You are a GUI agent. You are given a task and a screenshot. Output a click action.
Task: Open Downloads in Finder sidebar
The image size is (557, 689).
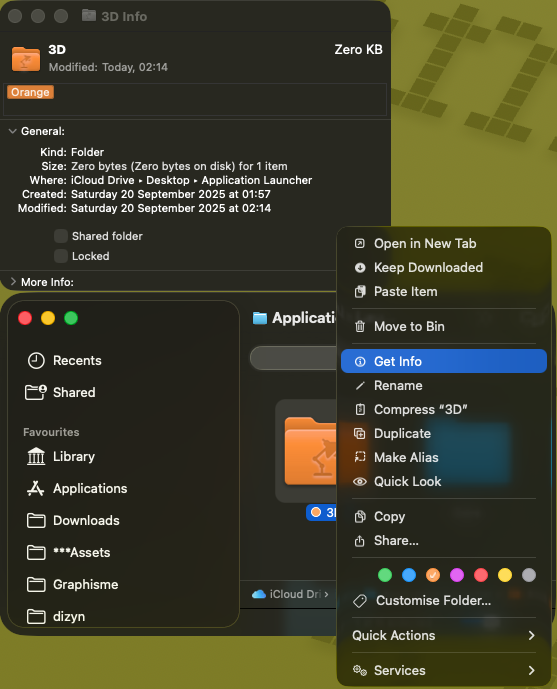coord(123,521)
